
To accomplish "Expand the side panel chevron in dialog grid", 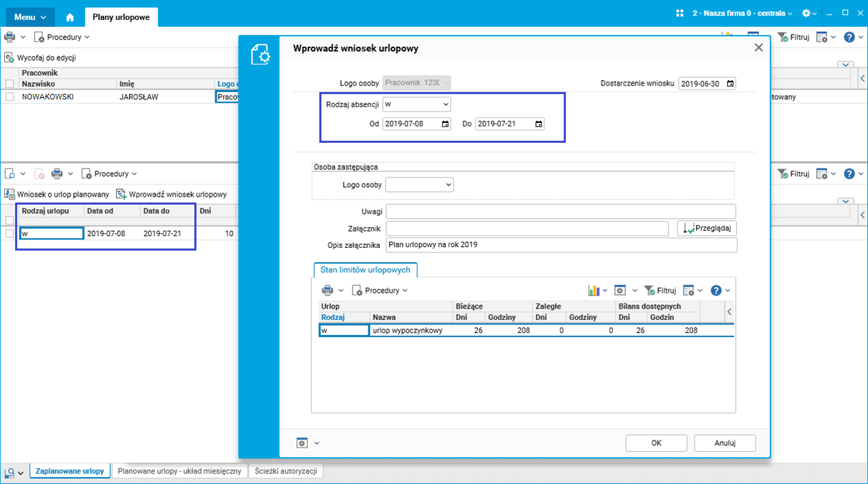I will click(x=729, y=312).
